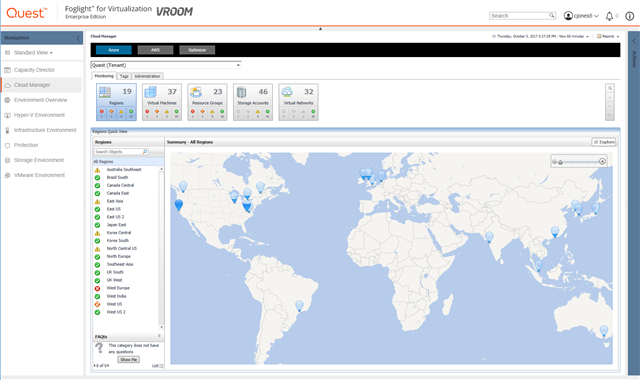Switch to the Administration tab
The height and width of the screenshot is (380, 640).
[147, 76]
